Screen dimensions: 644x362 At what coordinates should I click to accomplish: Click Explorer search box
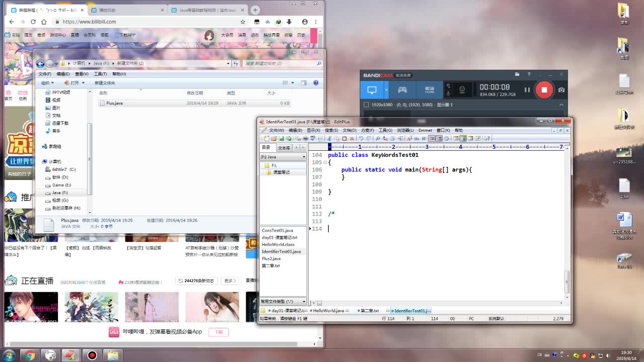282,63
